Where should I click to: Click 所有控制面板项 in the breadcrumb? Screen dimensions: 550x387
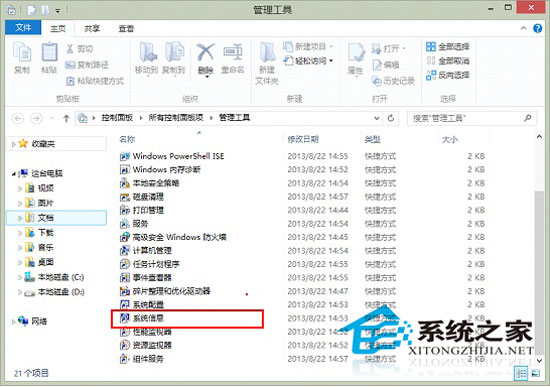point(176,118)
